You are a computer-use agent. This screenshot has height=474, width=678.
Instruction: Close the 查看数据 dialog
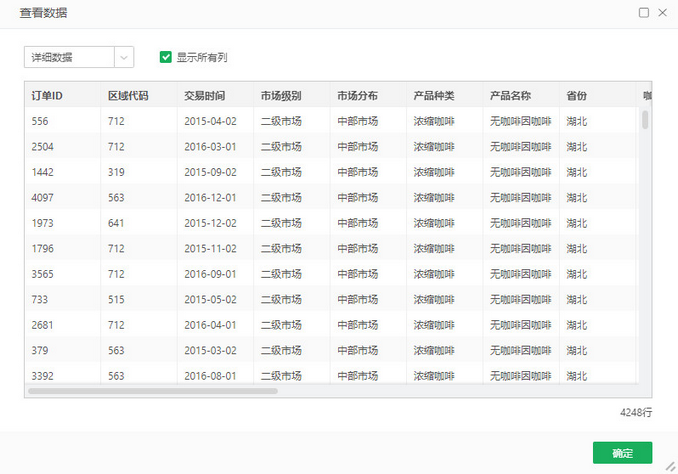coord(662,13)
